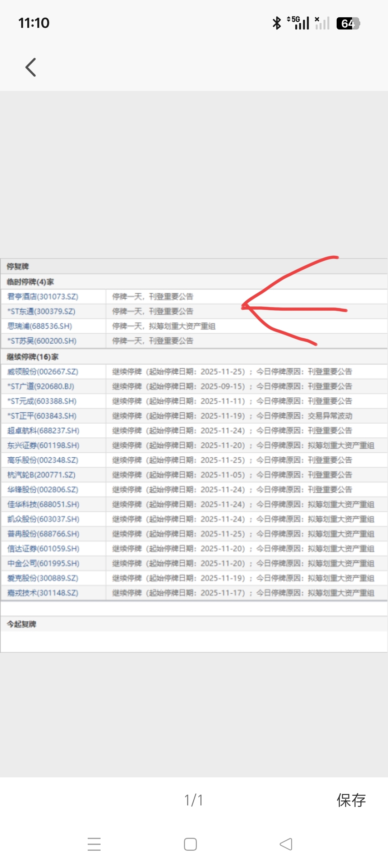The height and width of the screenshot is (868, 388).
Task: Select stock 普冉股份(688766.SH)
Action: coord(43,534)
